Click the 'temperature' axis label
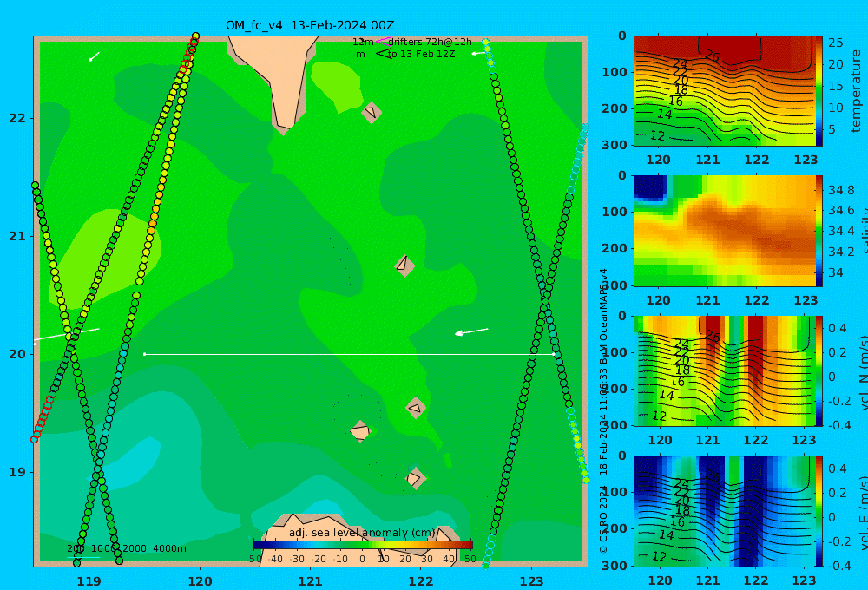Image resolution: width=868 pixels, height=590 pixels. [856, 91]
